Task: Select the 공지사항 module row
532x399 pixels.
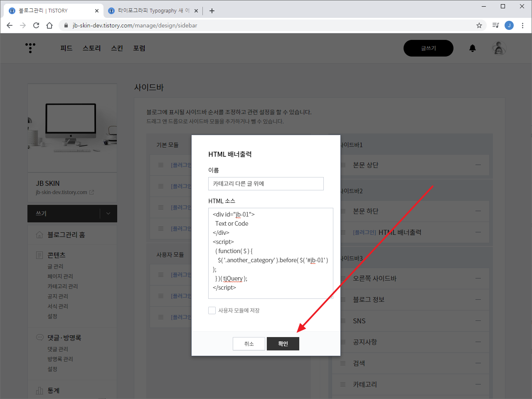Action: [x=411, y=342]
